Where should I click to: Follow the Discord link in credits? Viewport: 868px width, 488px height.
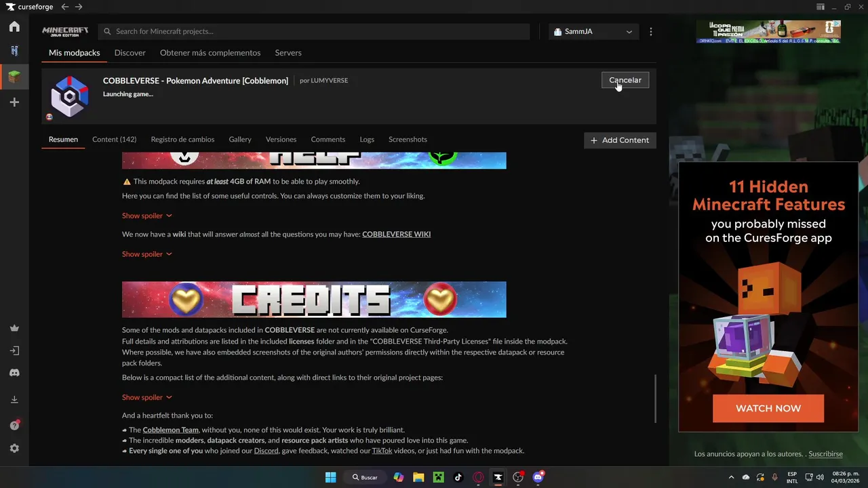click(266, 451)
